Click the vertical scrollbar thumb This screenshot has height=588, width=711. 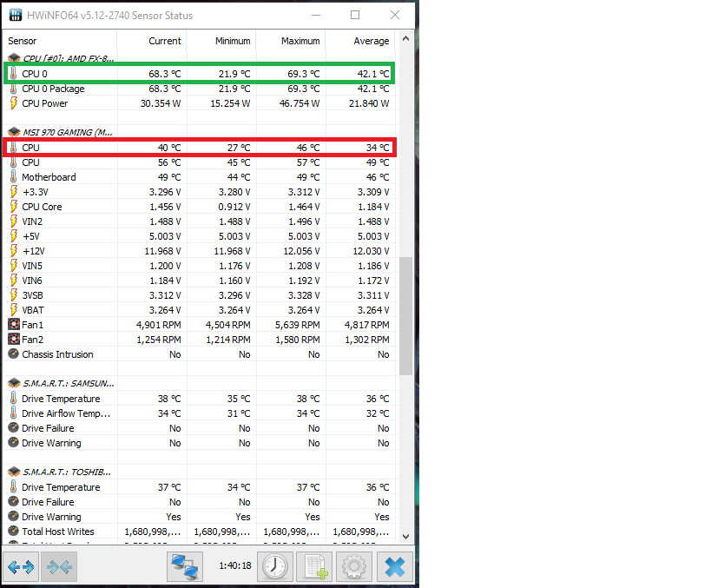405,316
